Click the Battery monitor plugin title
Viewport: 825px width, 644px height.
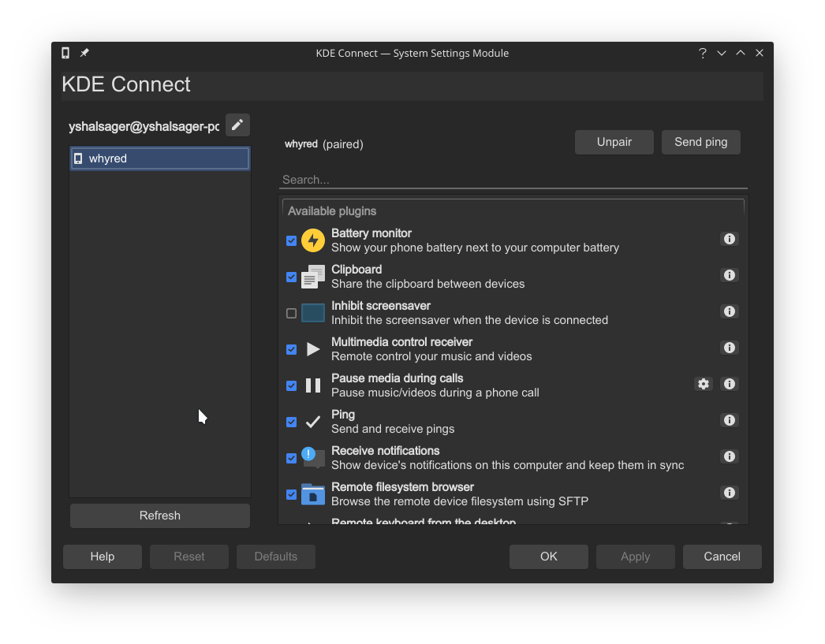(x=371, y=233)
